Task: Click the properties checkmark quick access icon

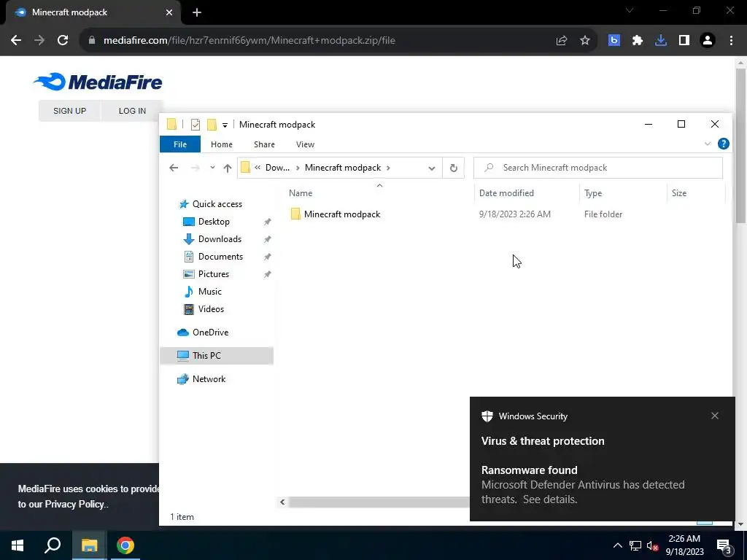Action: (196, 125)
